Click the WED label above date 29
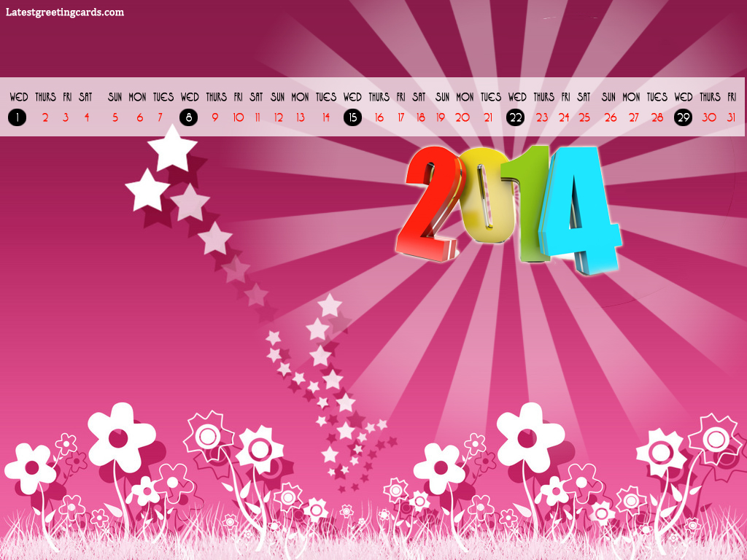This screenshot has width=747, height=560. pos(683,97)
